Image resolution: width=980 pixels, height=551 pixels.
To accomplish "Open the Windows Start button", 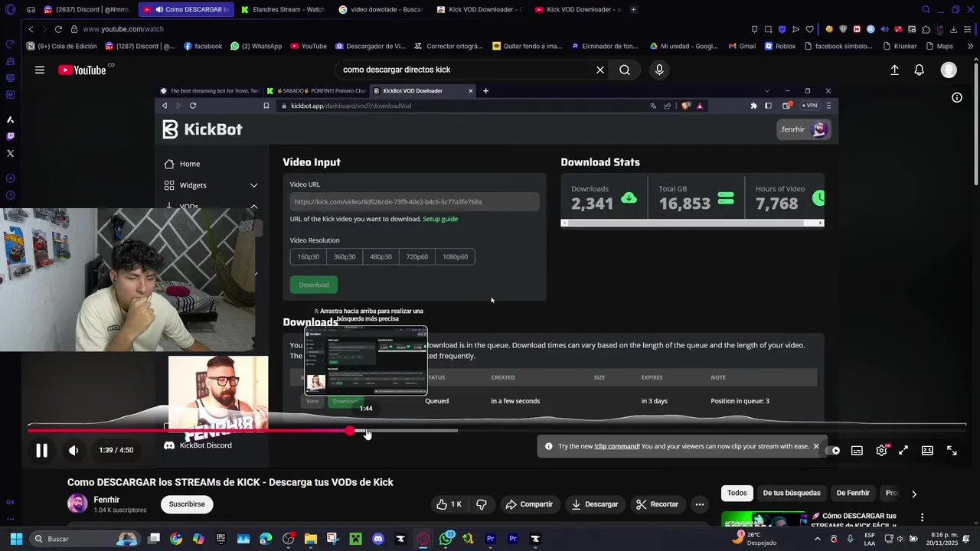I will tap(16, 539).
